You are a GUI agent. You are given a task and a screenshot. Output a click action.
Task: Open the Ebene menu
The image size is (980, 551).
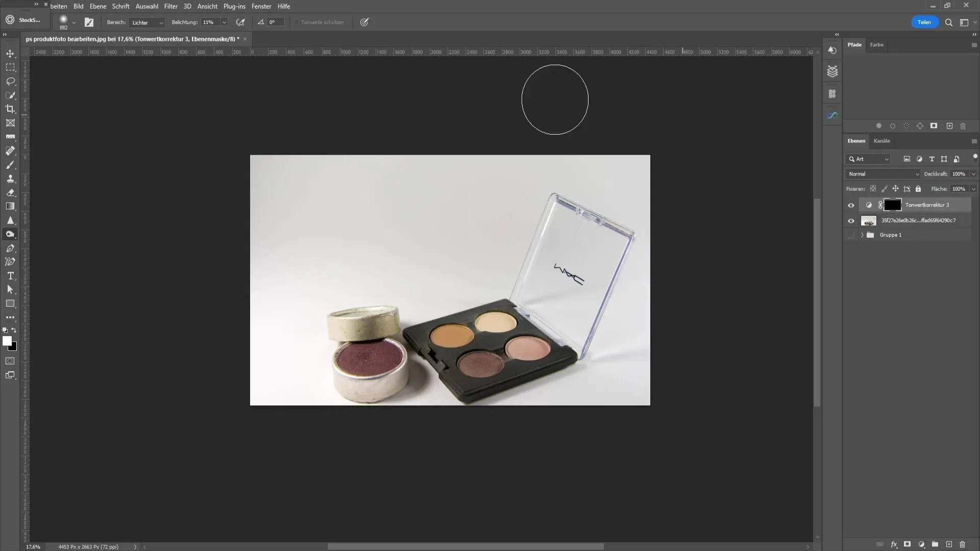pos(97,6)
